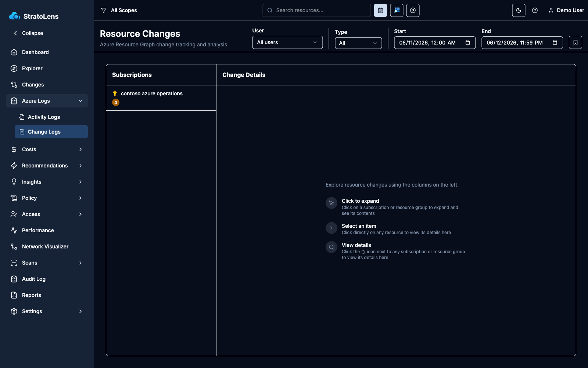Expand the Recommendations submenu chevron
This screenshot has height=368, width=588.
tap(80, 166)
